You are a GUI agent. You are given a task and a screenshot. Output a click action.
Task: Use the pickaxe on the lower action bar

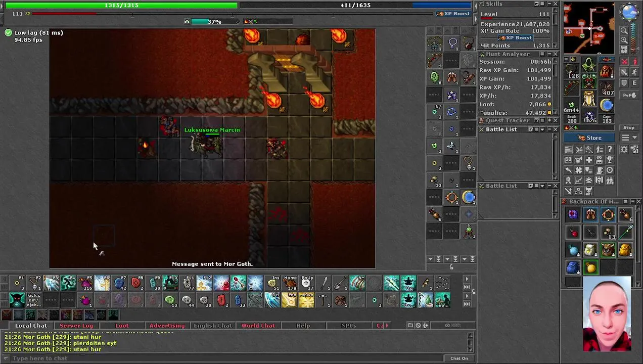pyautogui.click(x=324, y=300)
